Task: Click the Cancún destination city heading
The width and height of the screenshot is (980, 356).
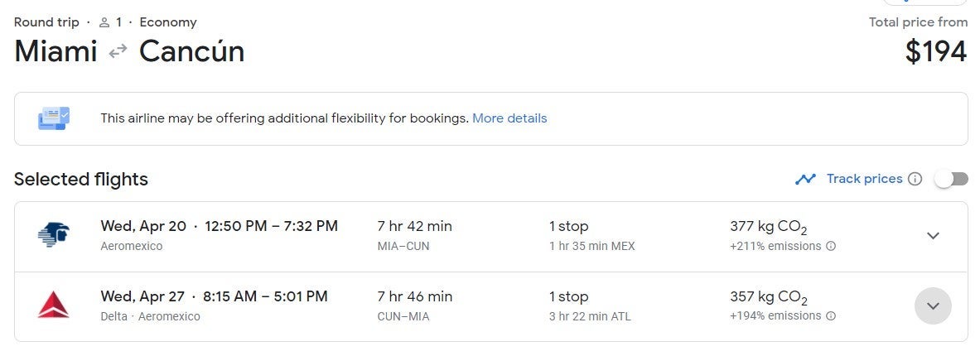Action: click(x=191, y=51)
